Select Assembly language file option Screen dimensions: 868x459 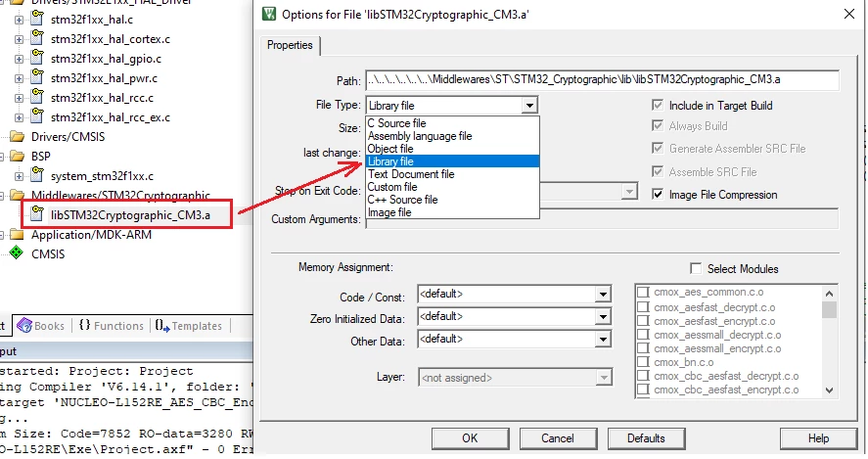[452, 136]
